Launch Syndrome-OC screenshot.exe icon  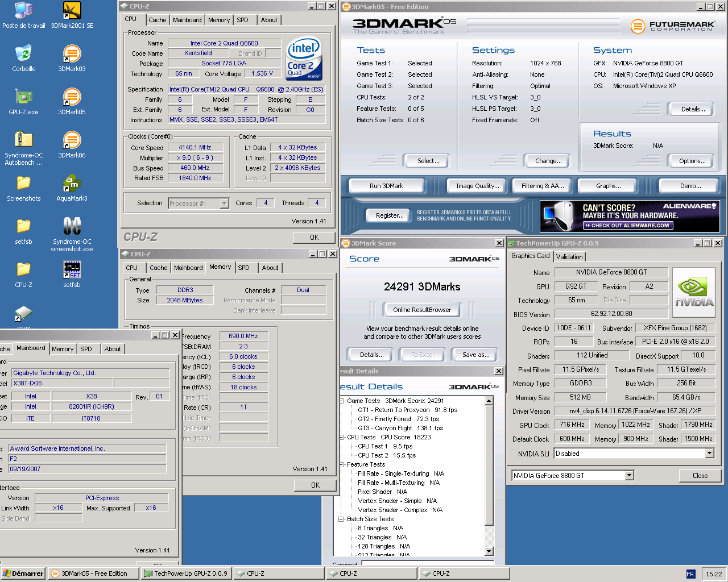[x=72, y=234]
